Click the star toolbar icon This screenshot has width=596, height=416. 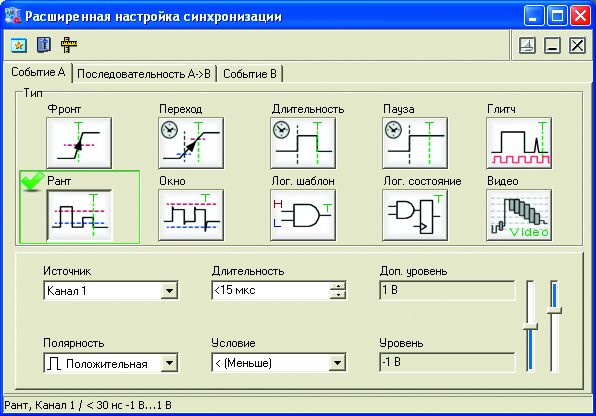[x=19, y=45]
